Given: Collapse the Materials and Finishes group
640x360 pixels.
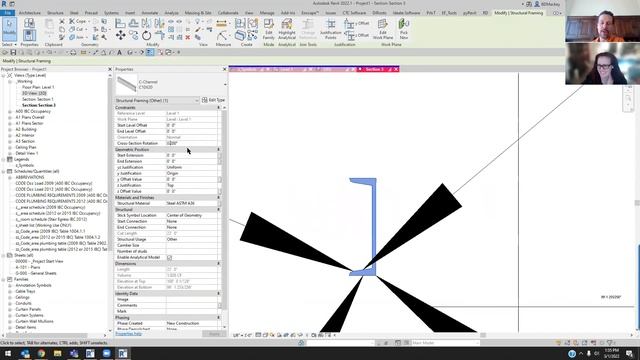Looking at the screenshot, I should pos(219,198).
